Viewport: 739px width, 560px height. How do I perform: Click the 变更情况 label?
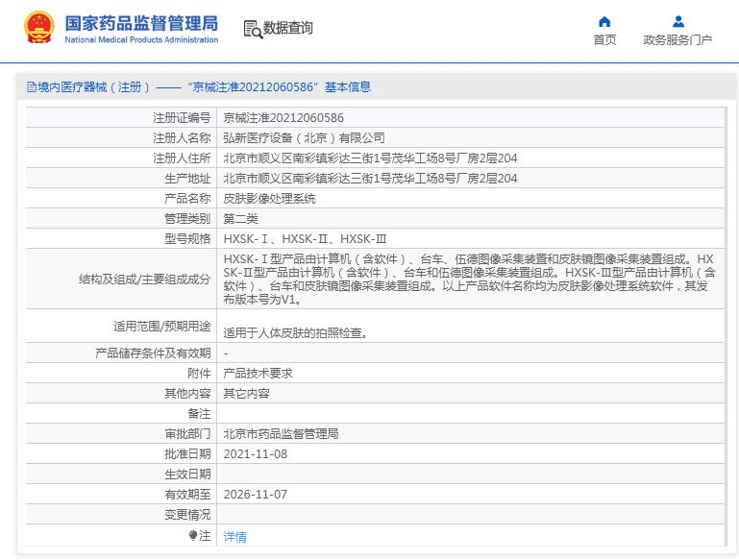coord(187,515)
